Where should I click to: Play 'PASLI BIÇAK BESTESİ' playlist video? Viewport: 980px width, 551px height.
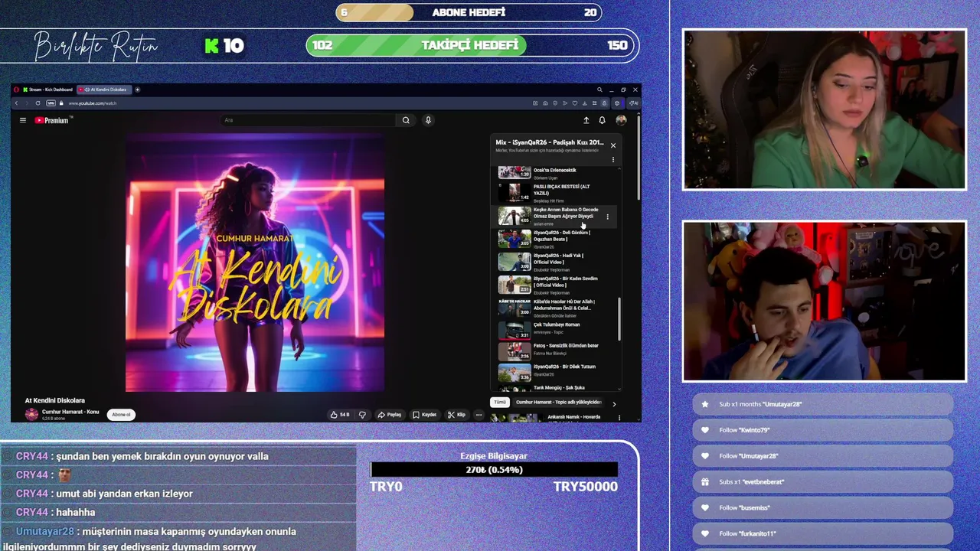(x=555, y=192)
